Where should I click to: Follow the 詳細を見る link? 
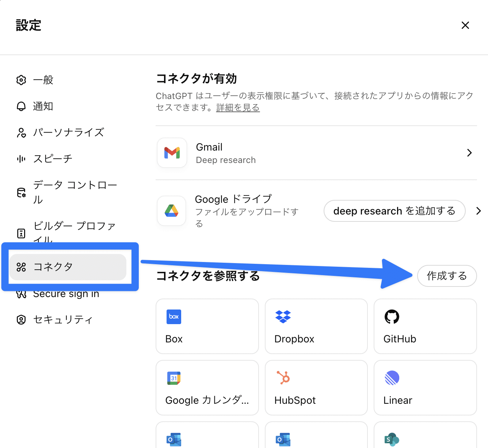[x=238, y=108]
